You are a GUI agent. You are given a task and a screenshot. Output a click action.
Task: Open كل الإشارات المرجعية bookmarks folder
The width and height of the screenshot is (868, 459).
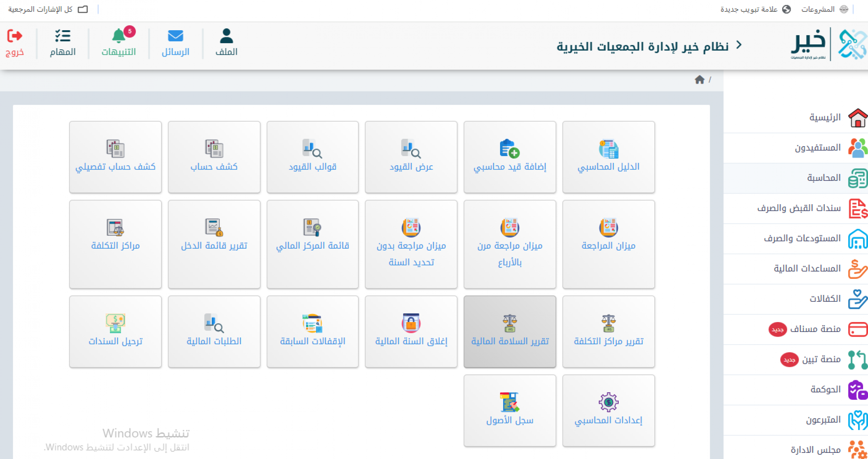tap(48, 9)
